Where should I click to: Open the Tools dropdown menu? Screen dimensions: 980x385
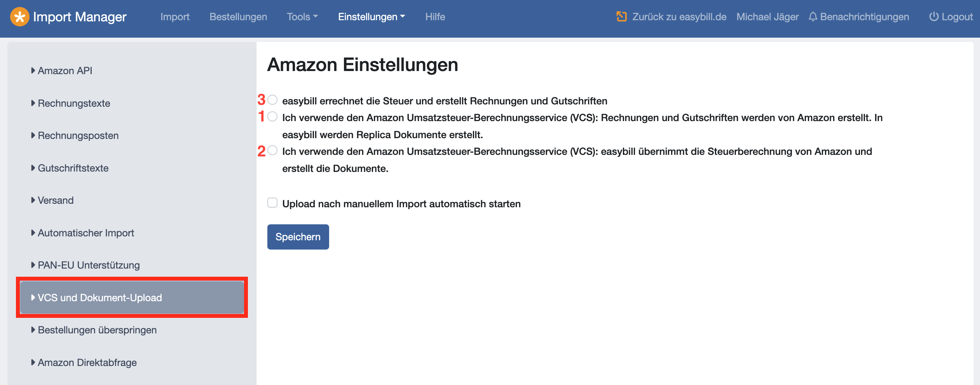pyautogui.click(x=302, y=17)
